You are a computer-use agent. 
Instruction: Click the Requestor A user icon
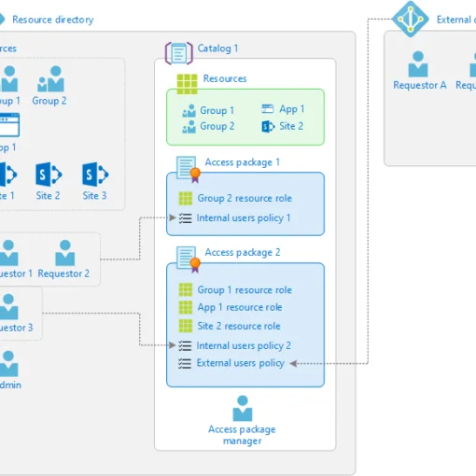tap(418, 64)
